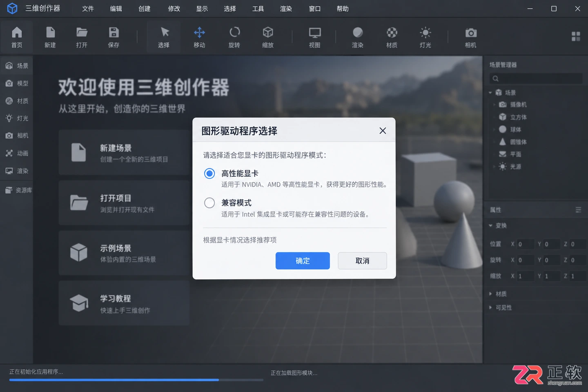Confirm with the 确定 button
This screenshot has width=588, height=392.
(x=303, y=261)
